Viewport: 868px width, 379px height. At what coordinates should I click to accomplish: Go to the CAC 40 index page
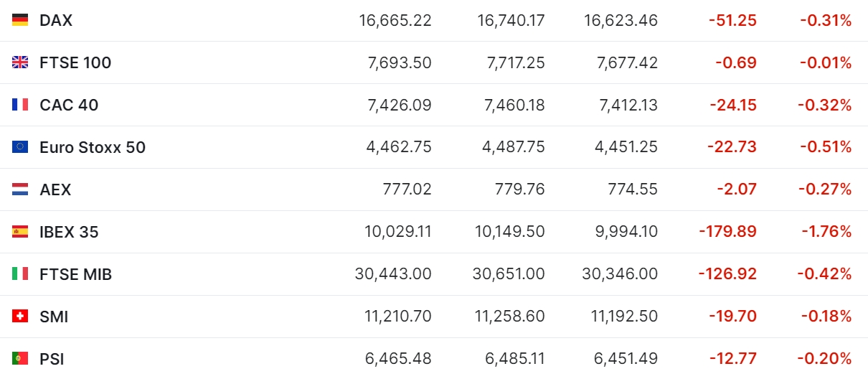point(69,105)
